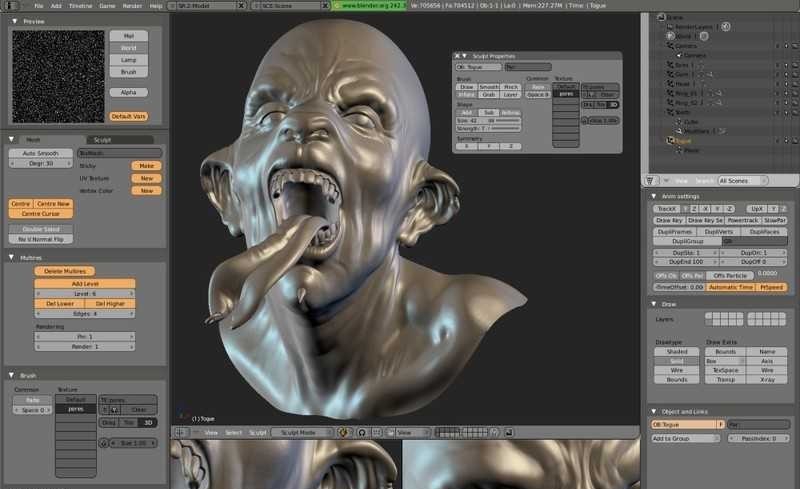This screenshot has height=489, width=800.
Task: Open the Game menu
Action: 107,6
